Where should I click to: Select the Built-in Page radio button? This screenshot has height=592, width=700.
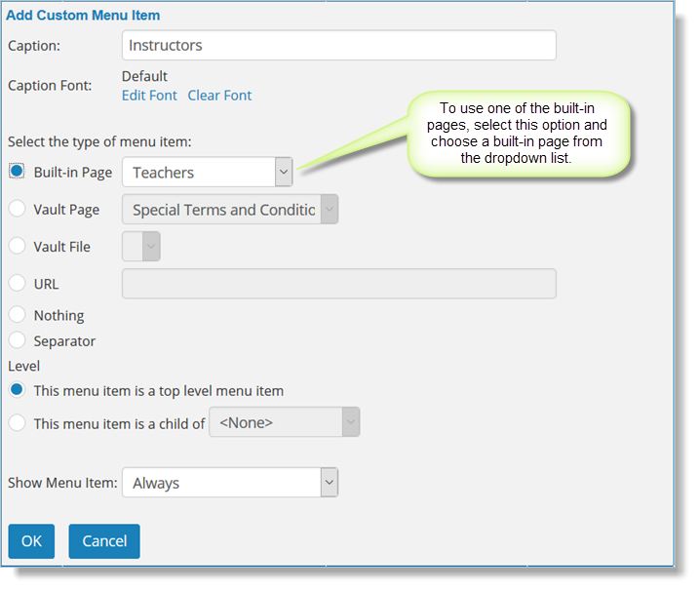point(17,171)
